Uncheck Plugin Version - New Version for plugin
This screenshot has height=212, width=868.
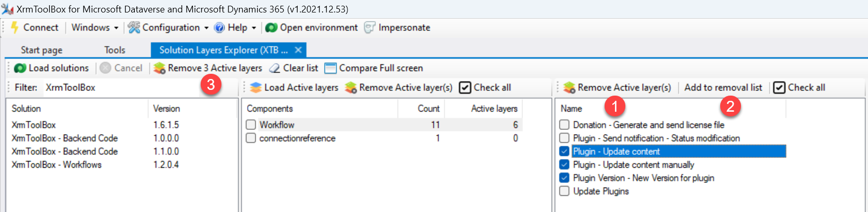[565, 178]
